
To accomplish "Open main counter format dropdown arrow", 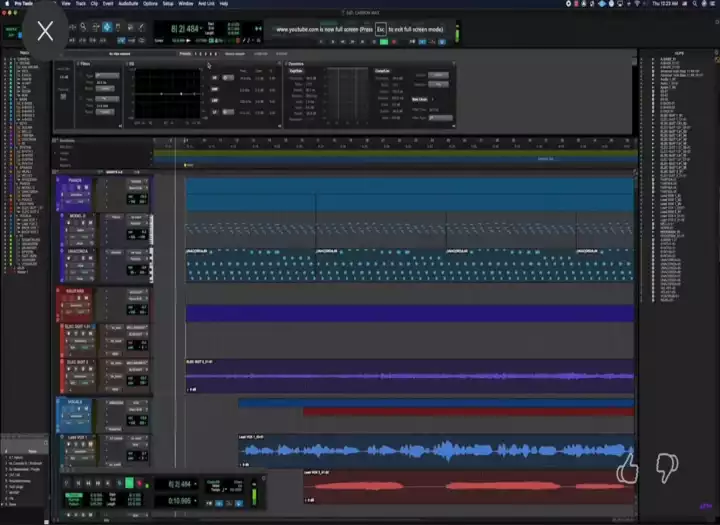I will point(201,29).
